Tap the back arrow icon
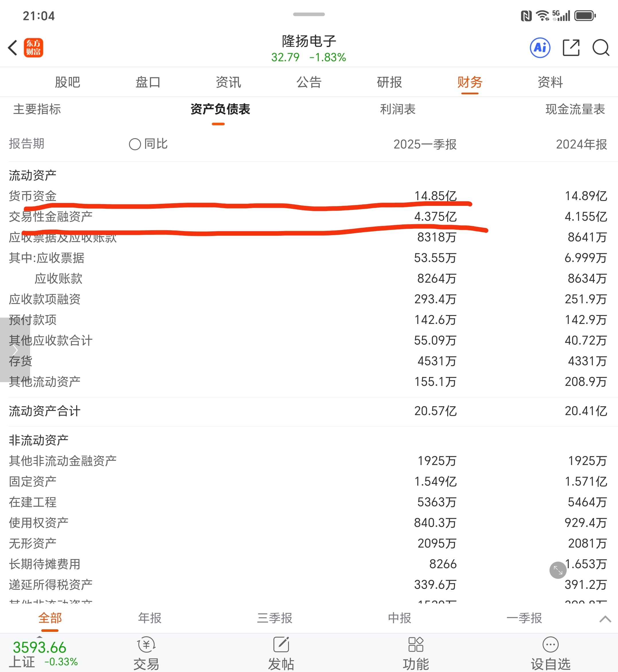This screenshot has width=618, height=672. tap(13, 48)
